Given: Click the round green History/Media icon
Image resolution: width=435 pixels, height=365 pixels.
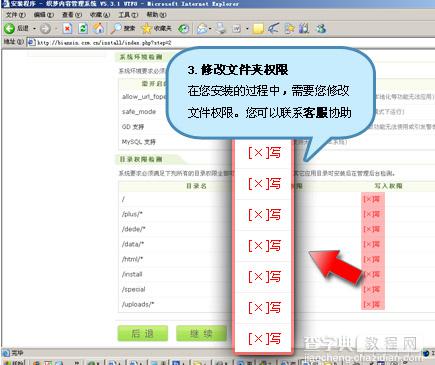Looking at the screenshot, I should point(183,29).
